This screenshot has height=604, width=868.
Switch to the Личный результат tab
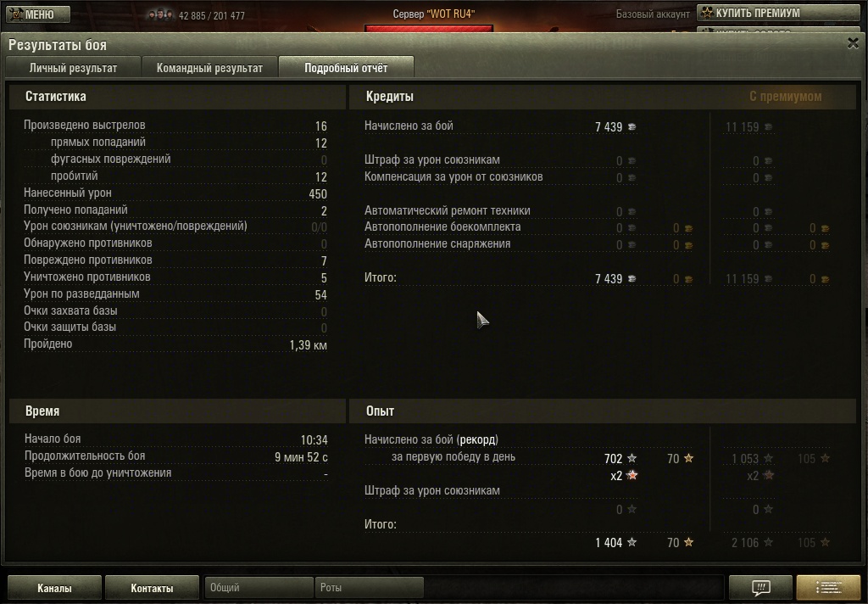coord(73,68)
